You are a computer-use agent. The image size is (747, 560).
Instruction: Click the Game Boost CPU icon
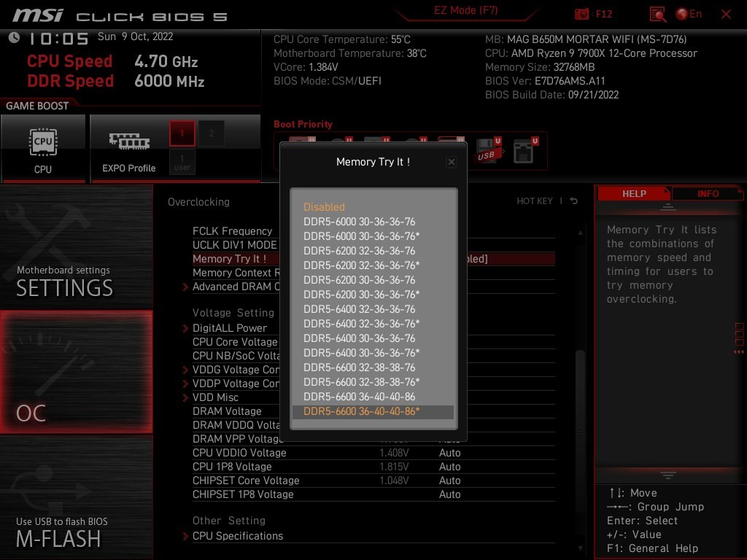[x=43, y=142]
